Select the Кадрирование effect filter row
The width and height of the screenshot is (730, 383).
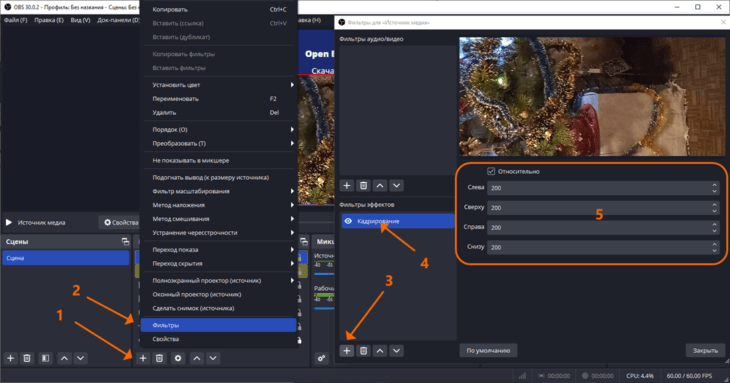click(398, 221)
